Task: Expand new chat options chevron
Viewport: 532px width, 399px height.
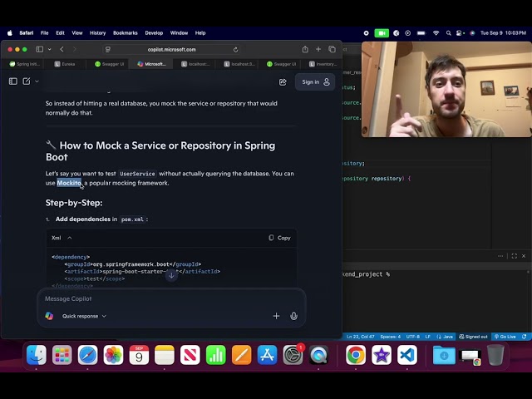Action: (x=37, y=81)
